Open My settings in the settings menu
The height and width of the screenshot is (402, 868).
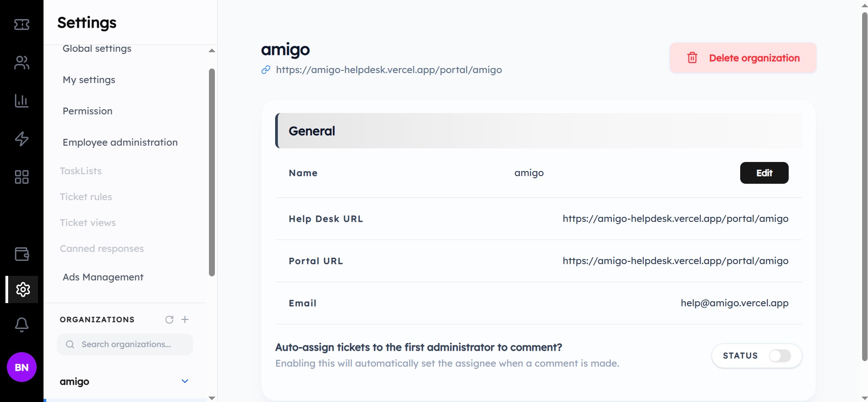click(x=89, y=80)
